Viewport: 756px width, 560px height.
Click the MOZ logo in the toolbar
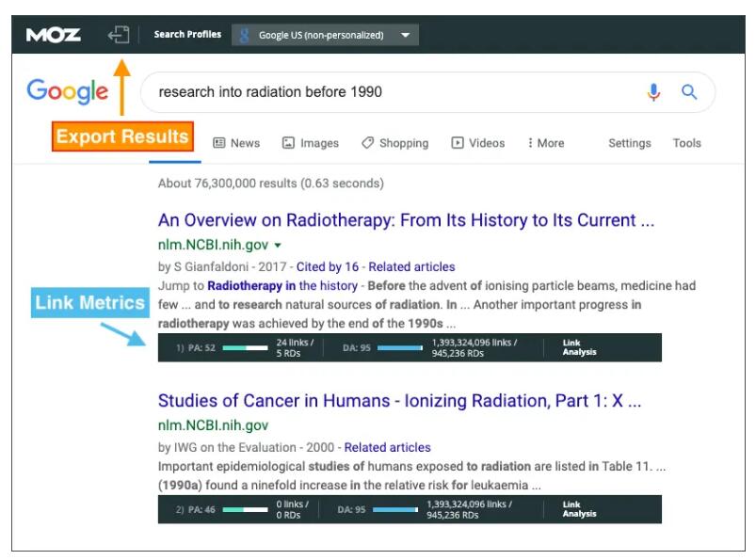pyautogui.click(x=53, y=35)
